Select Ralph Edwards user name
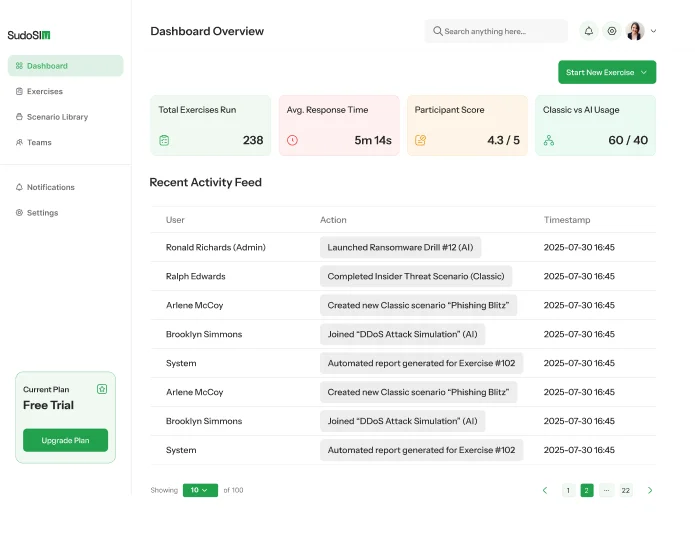Viewport: 695px width, 538px height. click(x=195, y=276)
